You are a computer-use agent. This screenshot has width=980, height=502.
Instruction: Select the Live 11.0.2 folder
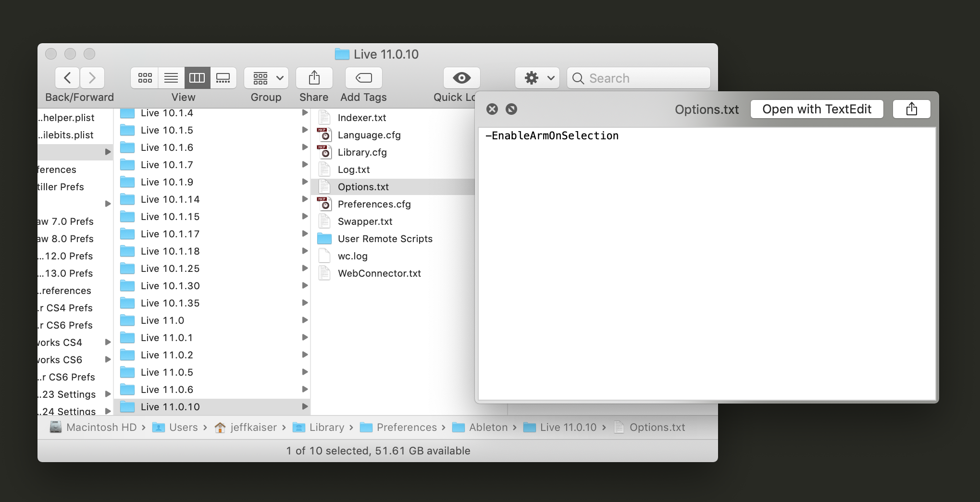(x=212, y=355)
